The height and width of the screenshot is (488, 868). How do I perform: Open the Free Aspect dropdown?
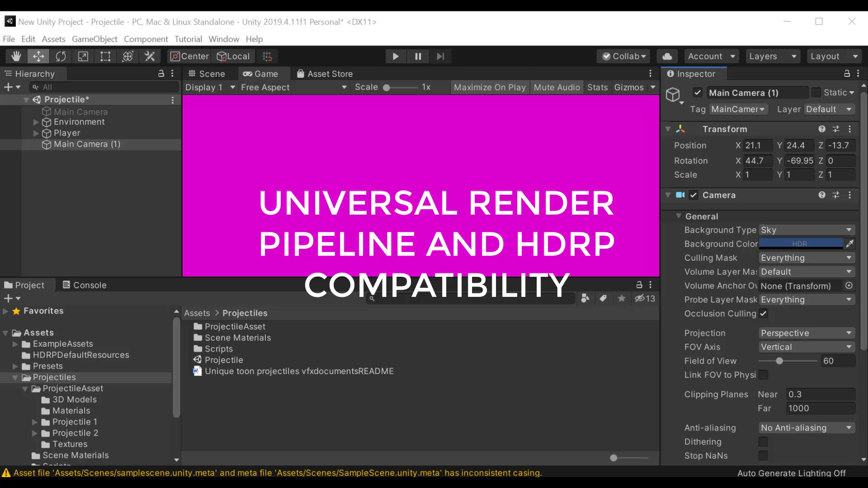click(294, 87)
